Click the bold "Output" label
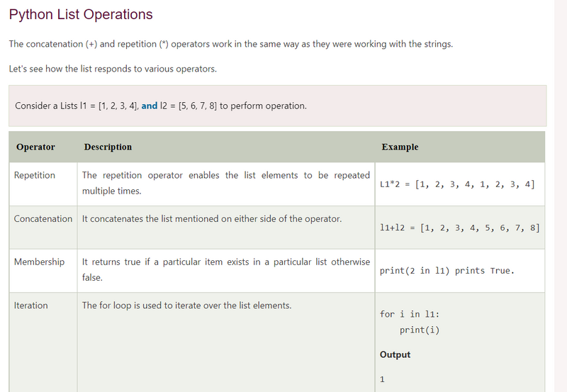Screen dimensions: 567x392 395,354
